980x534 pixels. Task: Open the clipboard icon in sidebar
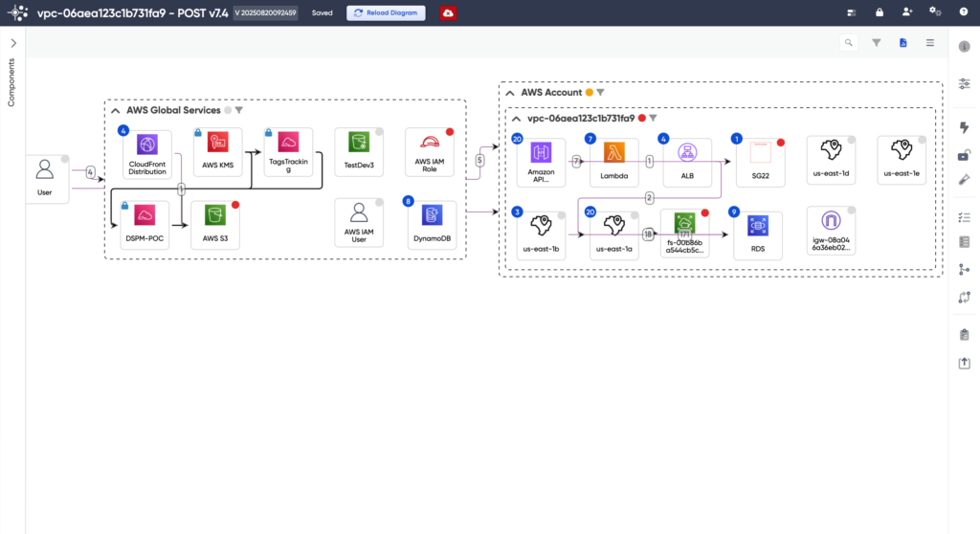965,335
